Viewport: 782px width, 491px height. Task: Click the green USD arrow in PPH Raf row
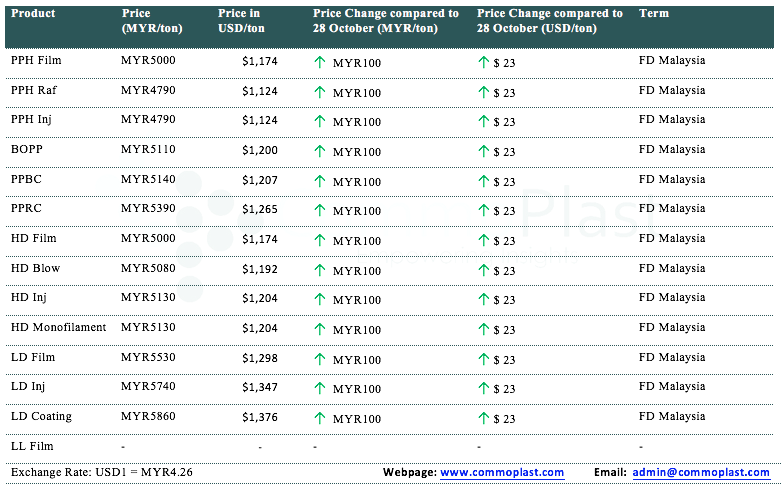coord(484,92)
